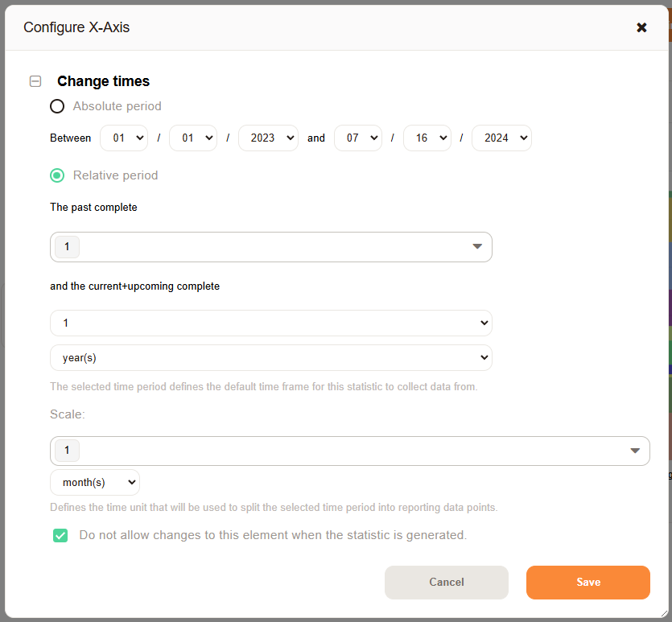Screen dimensions: 672x622
Task: Select the Relative period radio button
Action: point(57,175)
